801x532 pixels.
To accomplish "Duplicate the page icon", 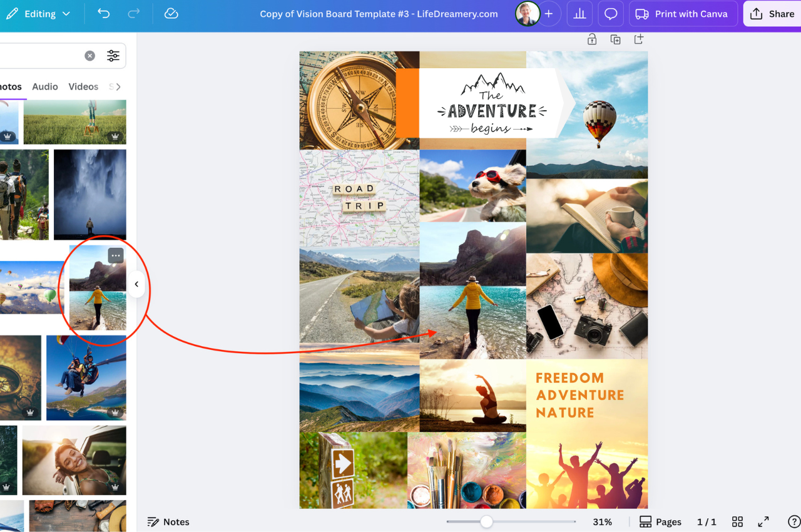I will point(616,39).
